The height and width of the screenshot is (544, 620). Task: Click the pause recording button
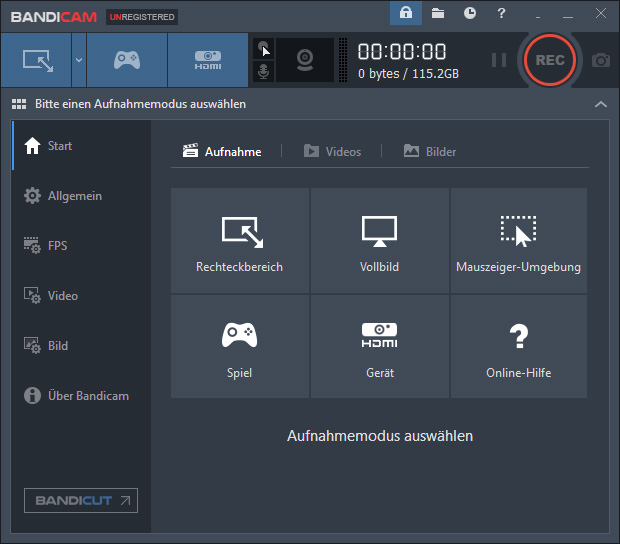(499, 60)
